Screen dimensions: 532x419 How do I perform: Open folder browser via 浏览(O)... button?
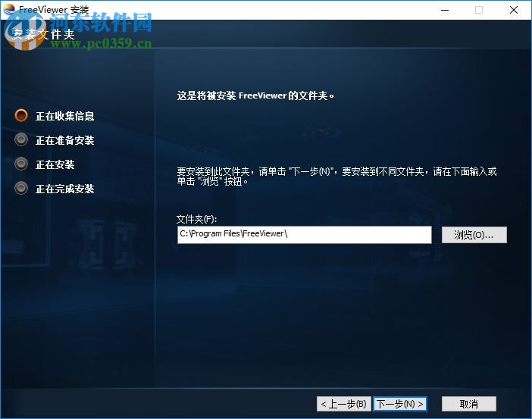coord(474,235)
